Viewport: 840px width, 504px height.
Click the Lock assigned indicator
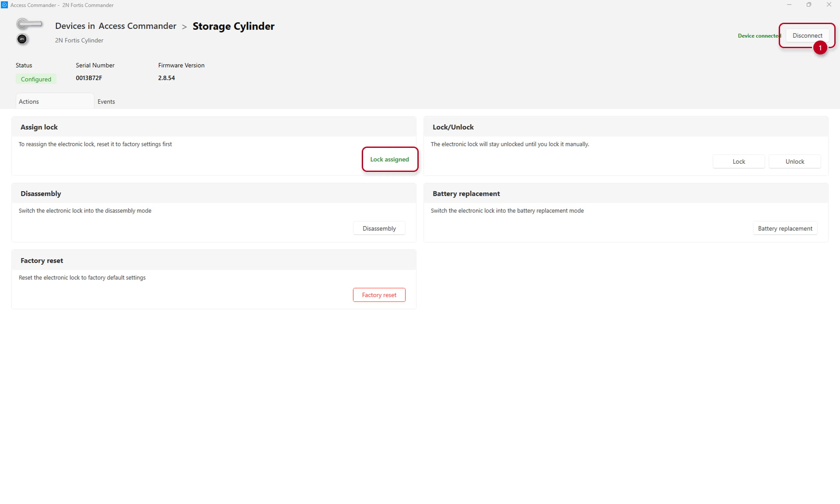pyautogui.click(x=389, y=159)
